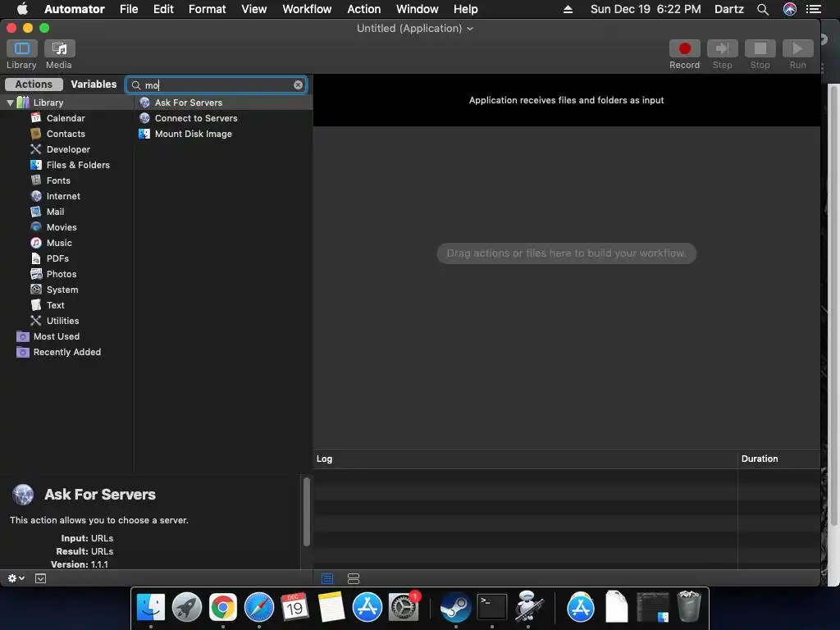Open Siri from the menu bar
This screenshot has height=630, width=840.
[x=790, y=9]
